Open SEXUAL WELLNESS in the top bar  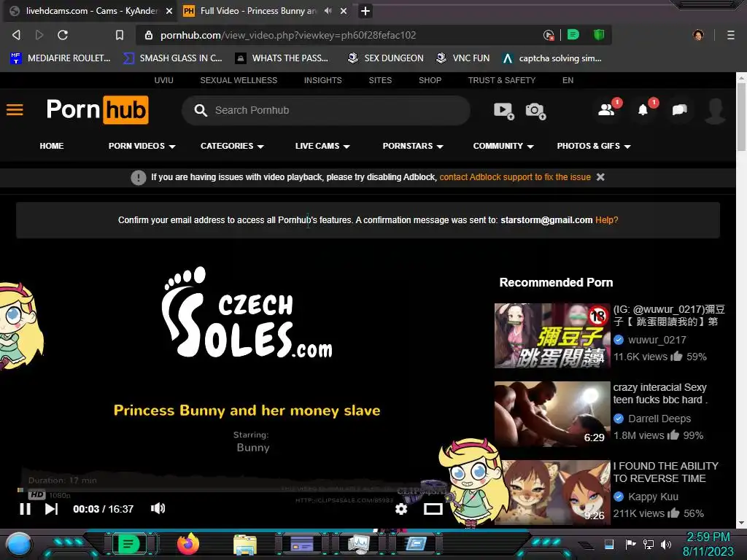(x=239, y=80)
